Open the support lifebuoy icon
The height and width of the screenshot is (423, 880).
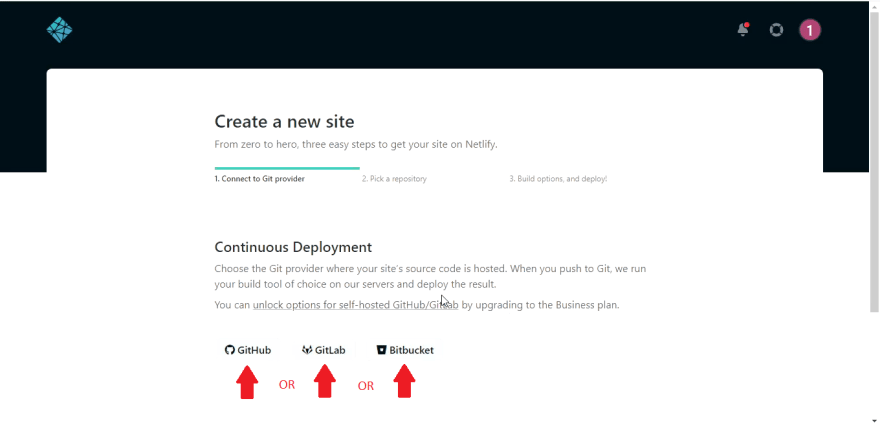click(x=776, y=30)
